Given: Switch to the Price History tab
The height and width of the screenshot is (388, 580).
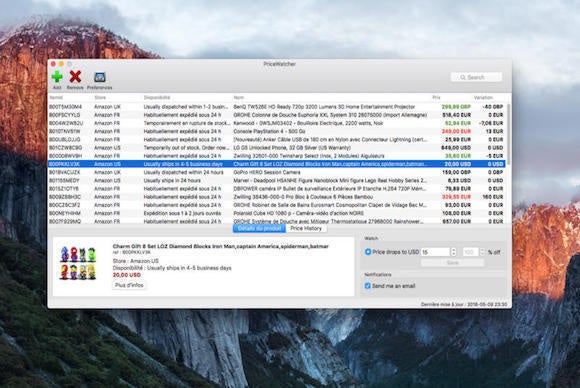Looking at the screenshot, I should 306,228.
